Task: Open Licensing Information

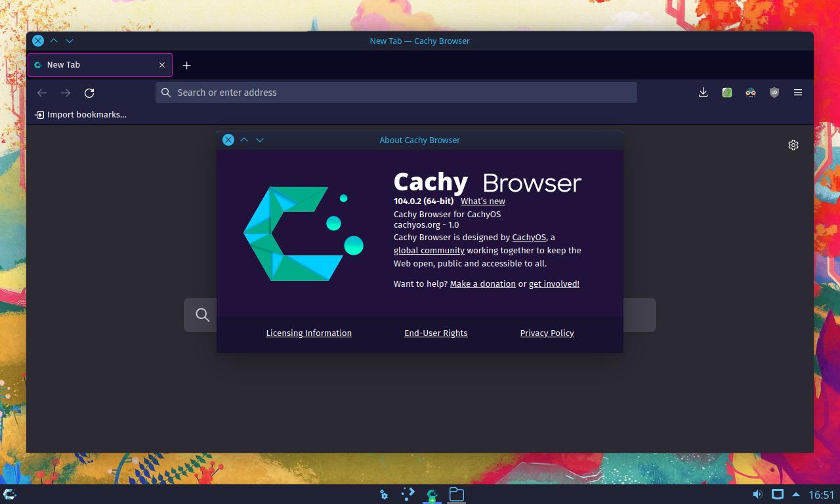Action: [x=308, y=333]
